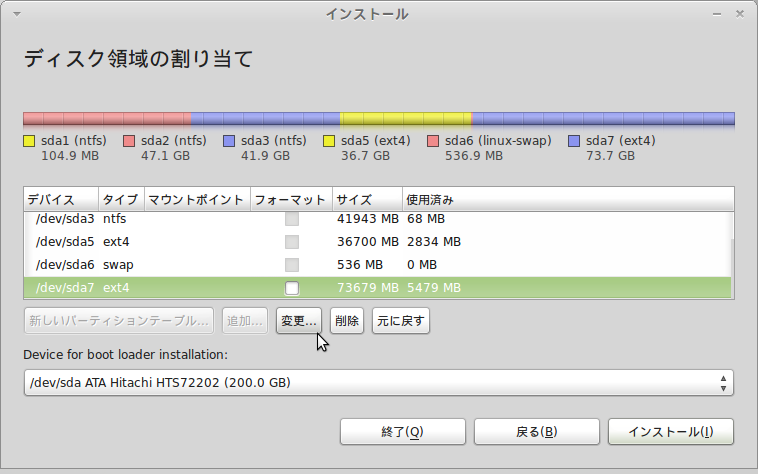The height and width of the screenshot is (474, 758).
Task: Click sda3 (ntfs) blue legend swatch
Action: (229, 141)
